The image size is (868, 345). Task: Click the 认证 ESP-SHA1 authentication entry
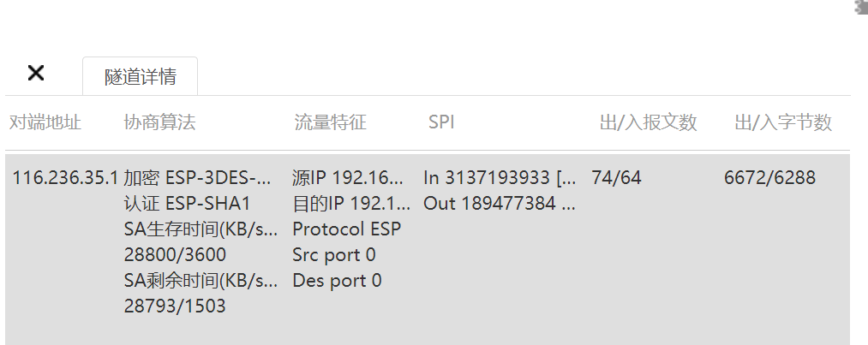tap(187, 204)
